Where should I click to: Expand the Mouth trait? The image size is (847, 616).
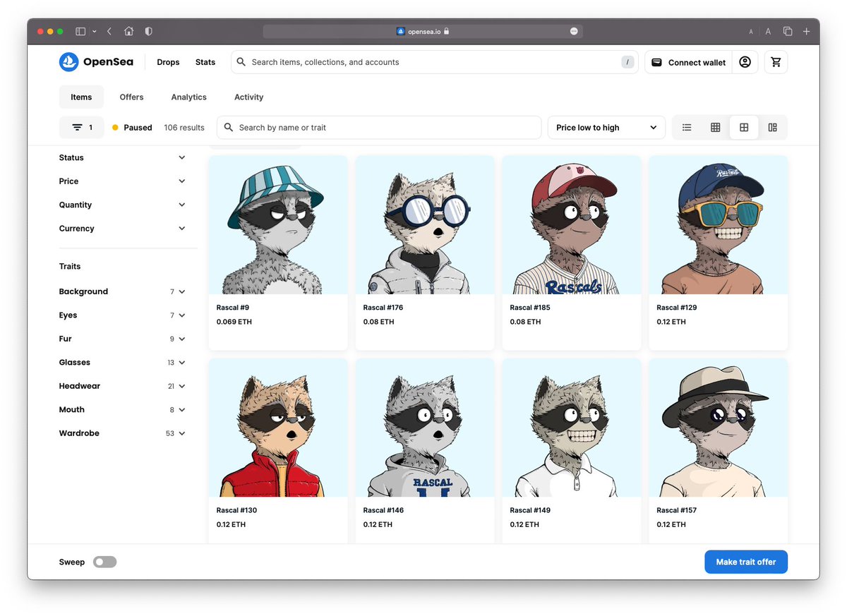click(x=123, y=410)
